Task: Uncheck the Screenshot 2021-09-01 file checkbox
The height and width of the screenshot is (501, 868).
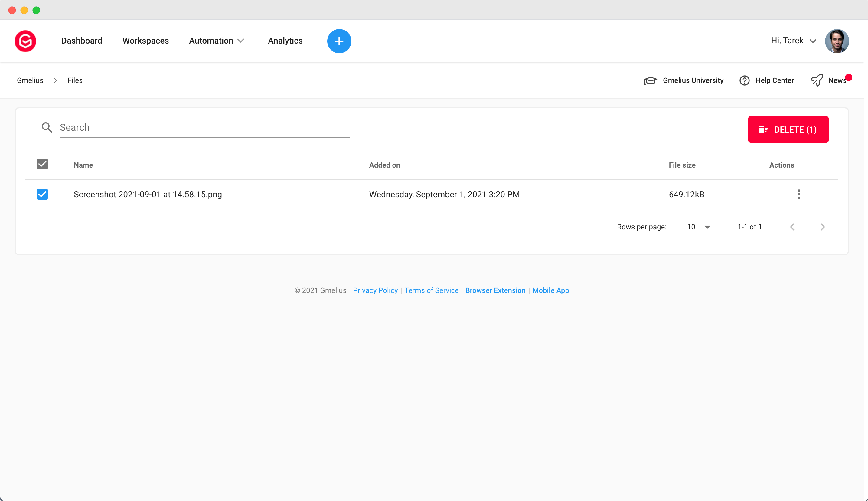Action: click(x=42, y=195)
